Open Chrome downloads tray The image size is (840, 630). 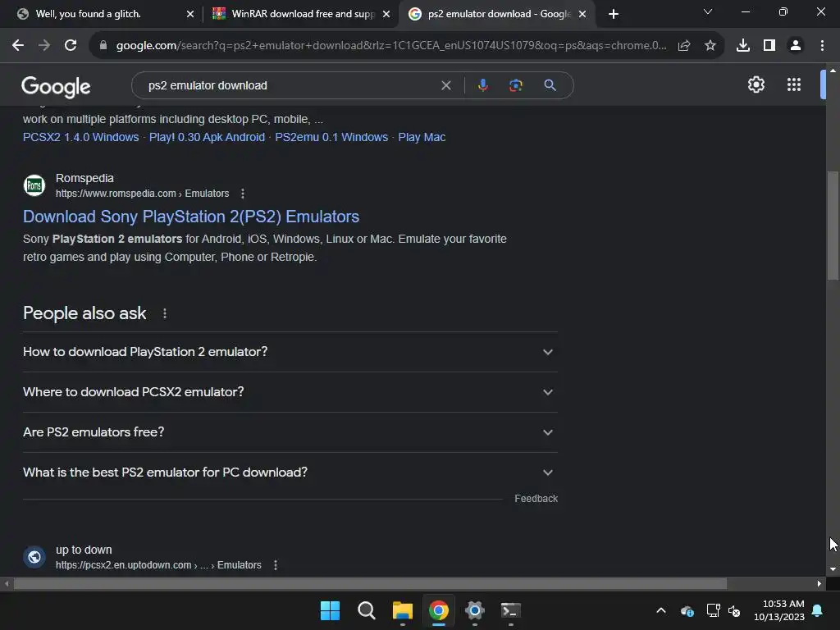pos(743,46)
